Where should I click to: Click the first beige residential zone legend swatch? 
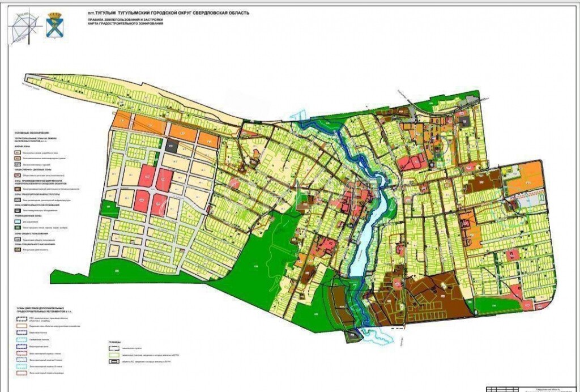tap(18, 152)
